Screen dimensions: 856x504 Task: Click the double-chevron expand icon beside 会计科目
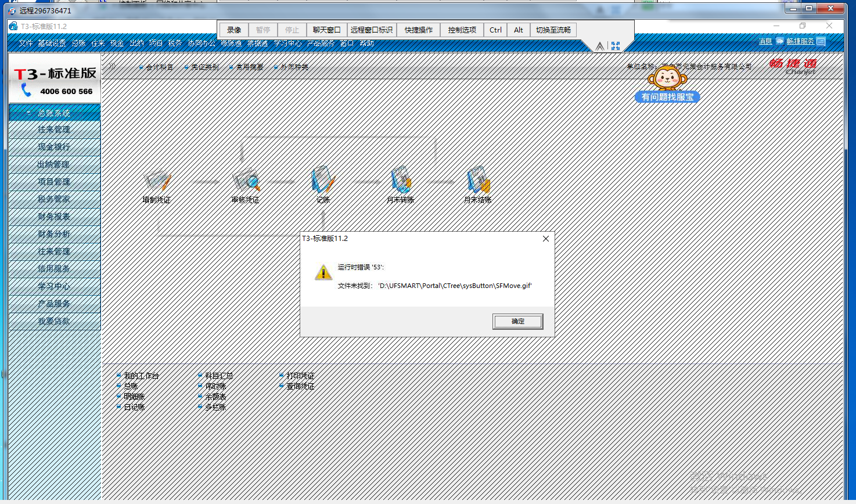click(x=112, y=67)
